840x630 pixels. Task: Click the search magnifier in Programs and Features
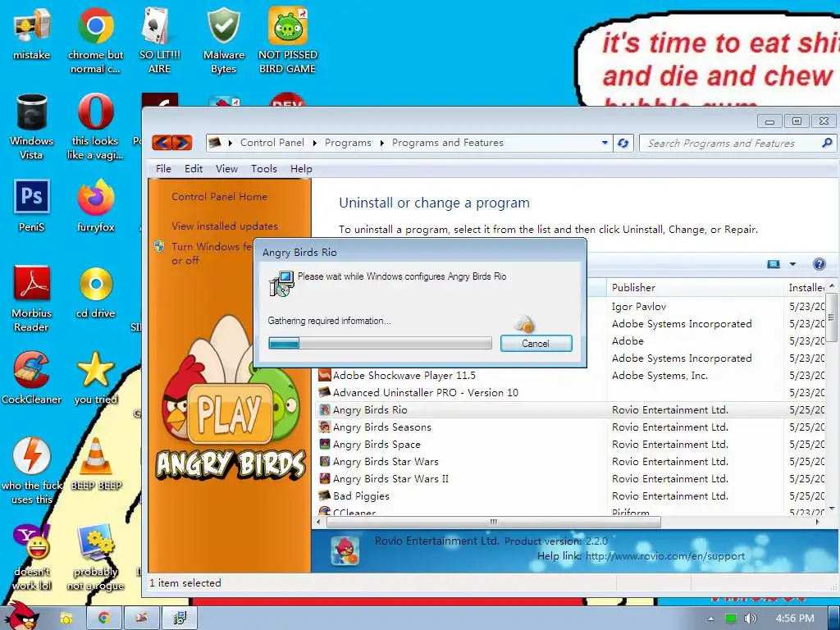(827, 143)
